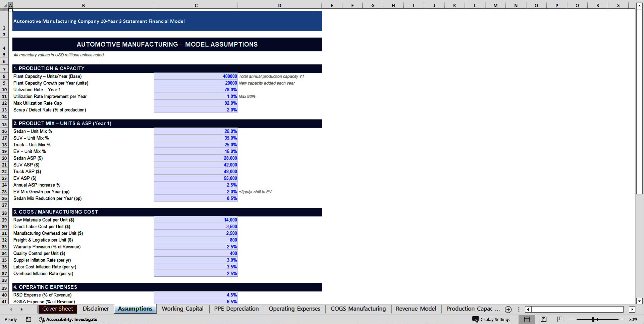This screenshot has height=324, width=644.
Task: Click the right sheet navigation arrow
Action: [x=21, y=309]
